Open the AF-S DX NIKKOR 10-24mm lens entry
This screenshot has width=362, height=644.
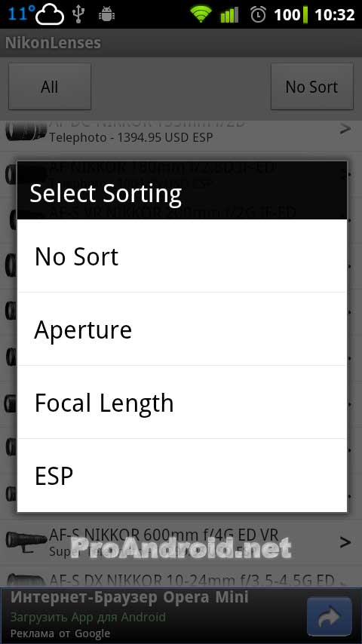tap(181, 579)
